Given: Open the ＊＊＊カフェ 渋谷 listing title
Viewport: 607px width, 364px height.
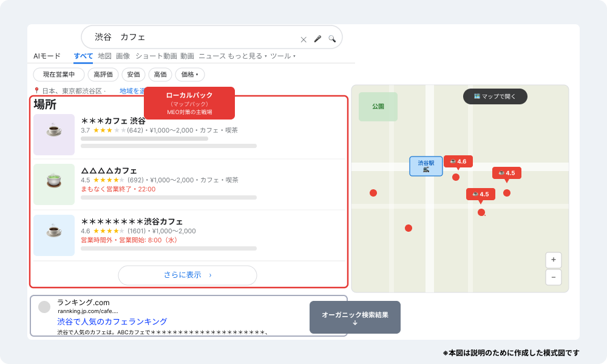Looking at the screenshot, I should point(113,121).
